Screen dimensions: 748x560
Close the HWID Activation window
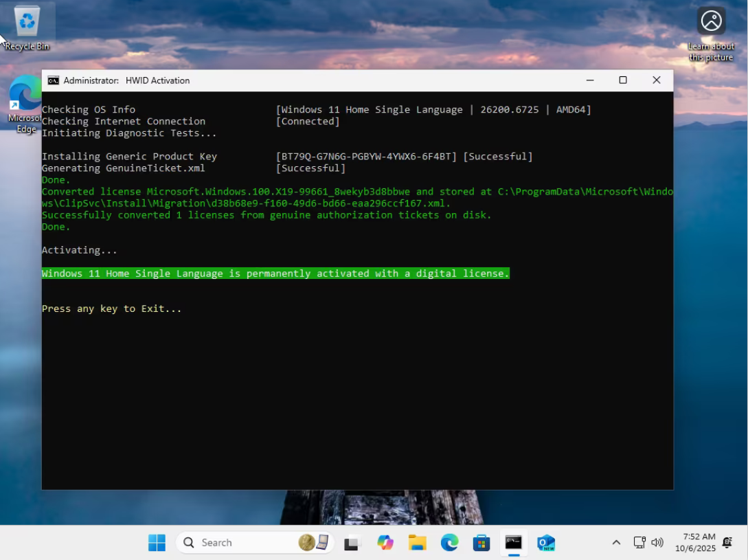pyautogui.click(x=657, y=80)
